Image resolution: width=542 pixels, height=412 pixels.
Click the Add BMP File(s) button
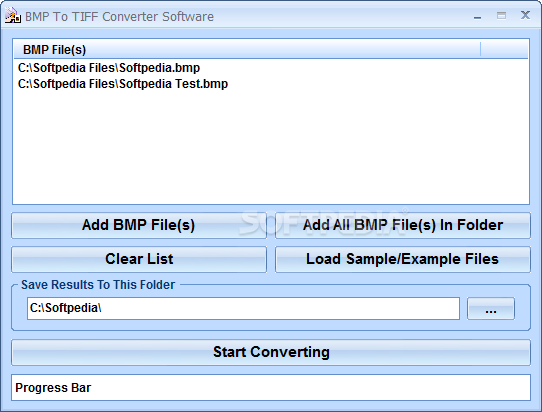(139, 225)
